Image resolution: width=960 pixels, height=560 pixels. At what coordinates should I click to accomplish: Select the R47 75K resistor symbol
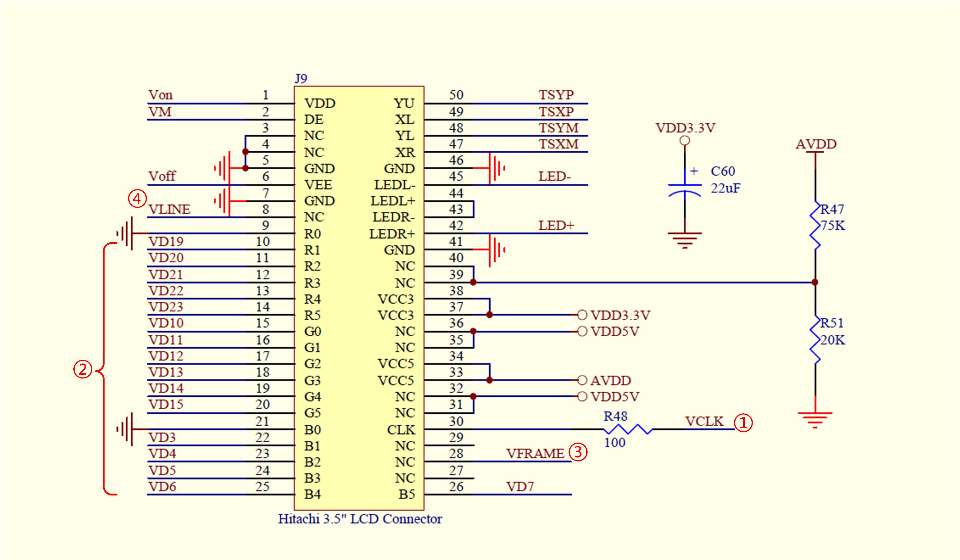pos(815,225)
